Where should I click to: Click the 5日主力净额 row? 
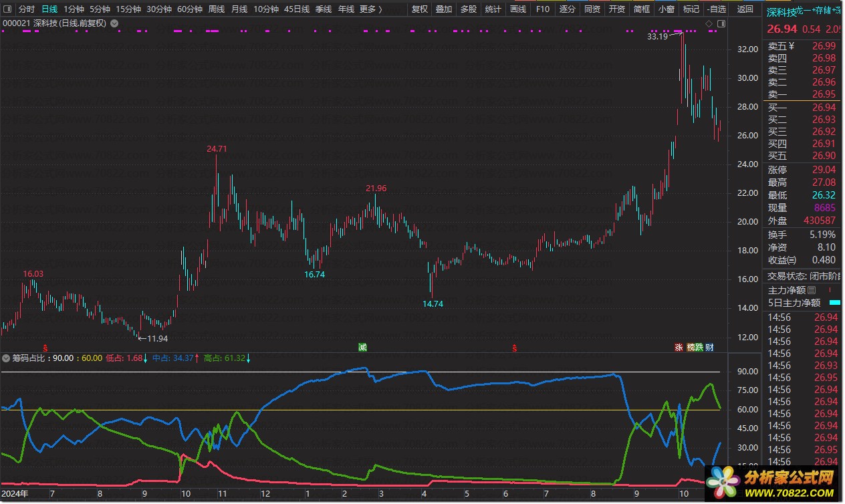point(804,303)
